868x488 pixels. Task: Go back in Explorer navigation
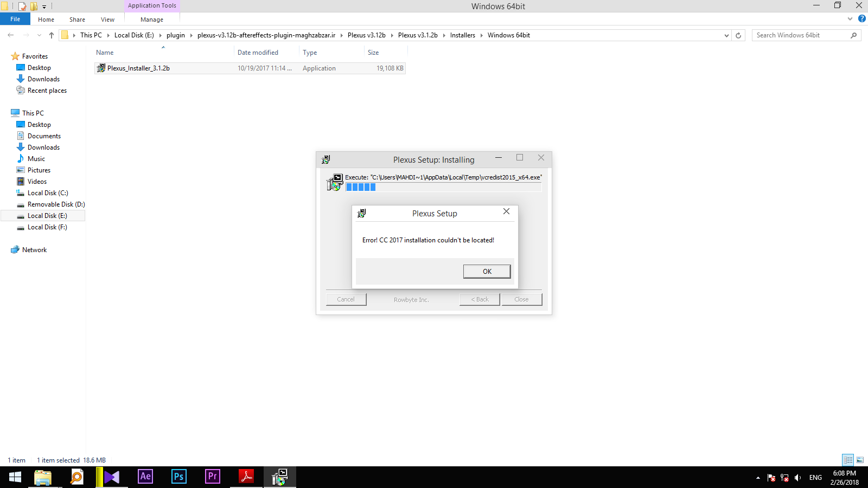[11, 35]
